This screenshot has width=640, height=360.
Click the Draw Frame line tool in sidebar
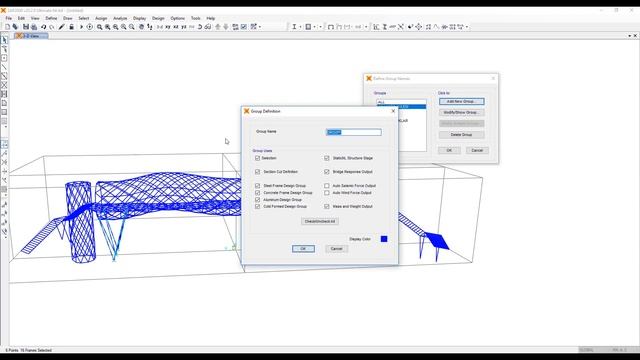tap(4, 67)
